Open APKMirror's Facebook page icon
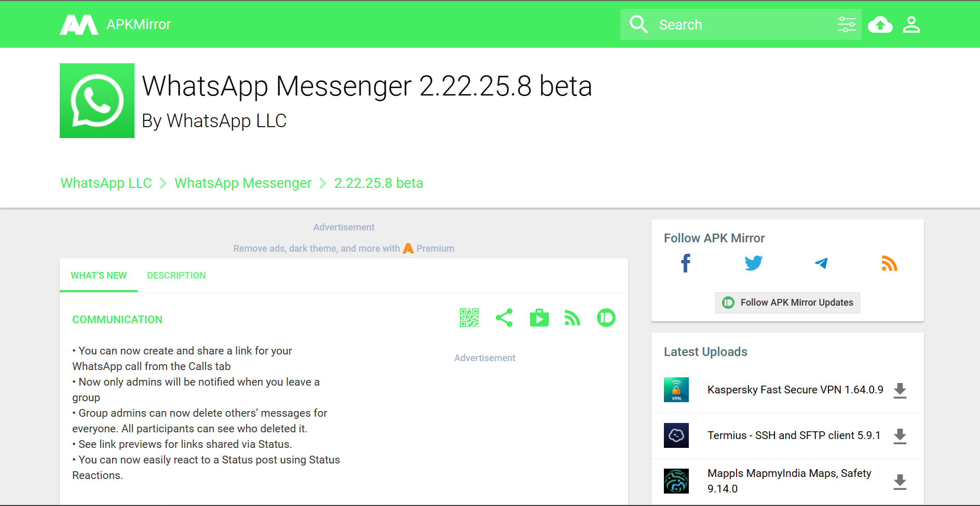 coord(686,263)
